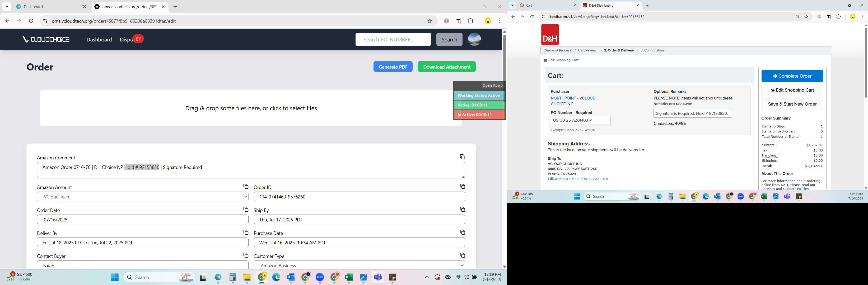This screenshot has width=868, height=285.
Task: Open tab search dropdown in D&H browser
Action: (x=512, y=5)
